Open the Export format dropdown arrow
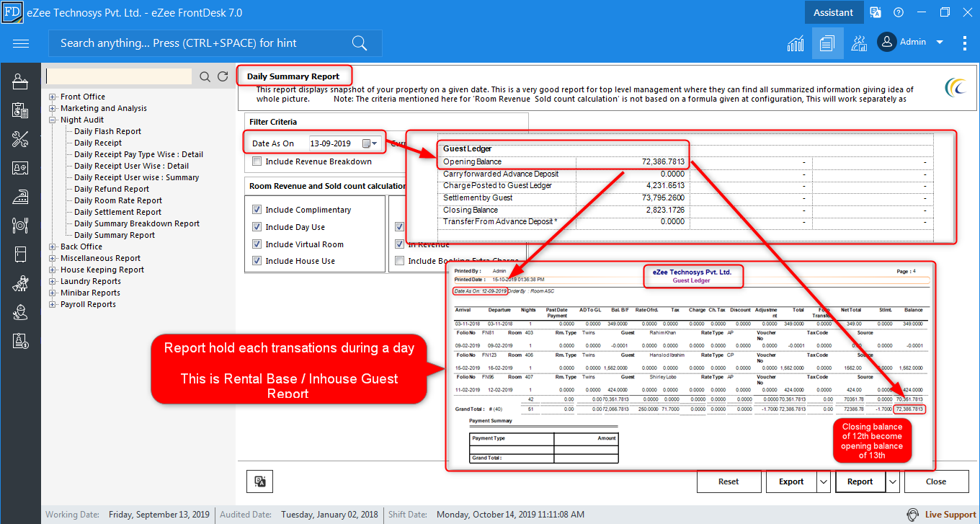The image size is (980, 524). coord(823,481)
